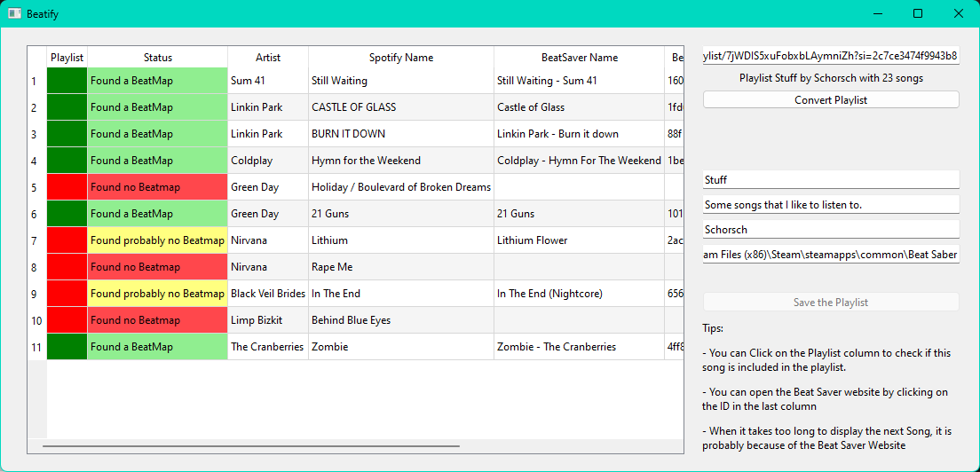Maximize the Beatify window
This screenshot has height=472, width=980.
coord(918,13)
